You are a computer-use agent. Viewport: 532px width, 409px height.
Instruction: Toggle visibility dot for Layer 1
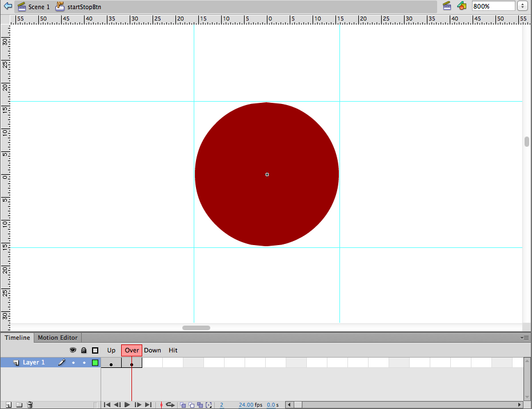point(73,363)
